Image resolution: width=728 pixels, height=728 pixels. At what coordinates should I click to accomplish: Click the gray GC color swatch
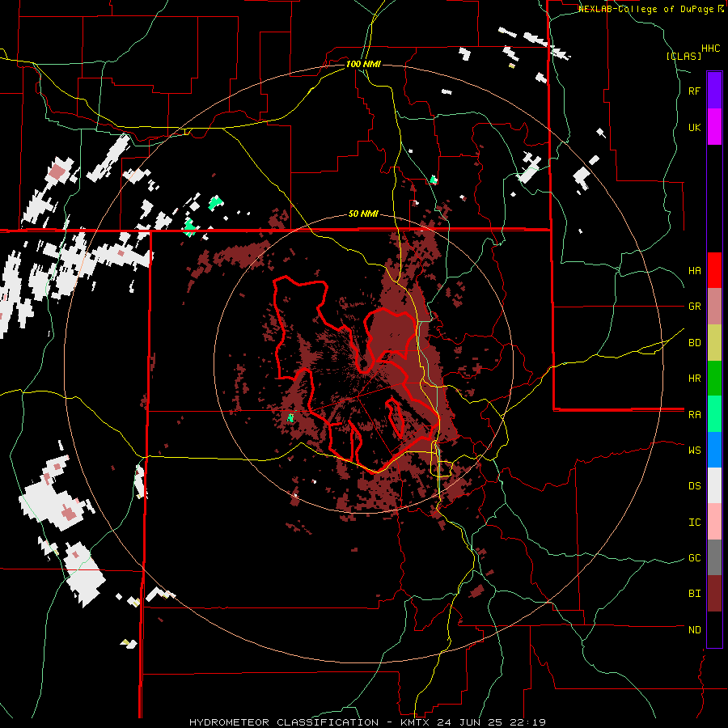click(x=714, y=557)
